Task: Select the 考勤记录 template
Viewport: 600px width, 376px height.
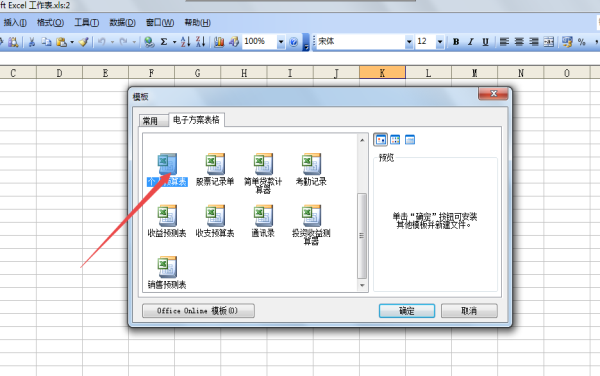Action: tap(311, 170)
